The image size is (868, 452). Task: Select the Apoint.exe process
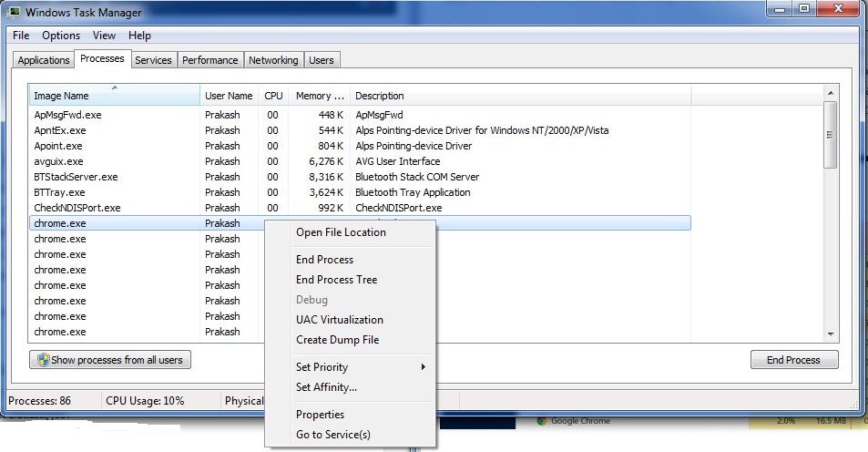360,146
